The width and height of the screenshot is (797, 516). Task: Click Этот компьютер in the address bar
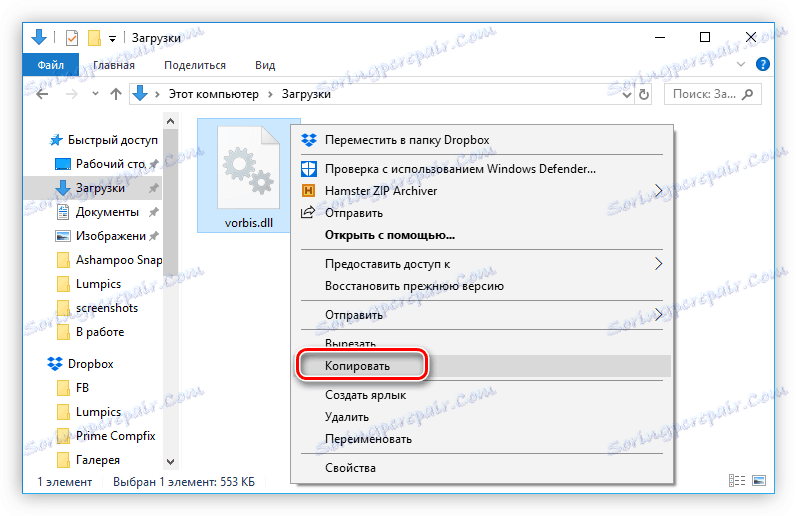point(213,94)
